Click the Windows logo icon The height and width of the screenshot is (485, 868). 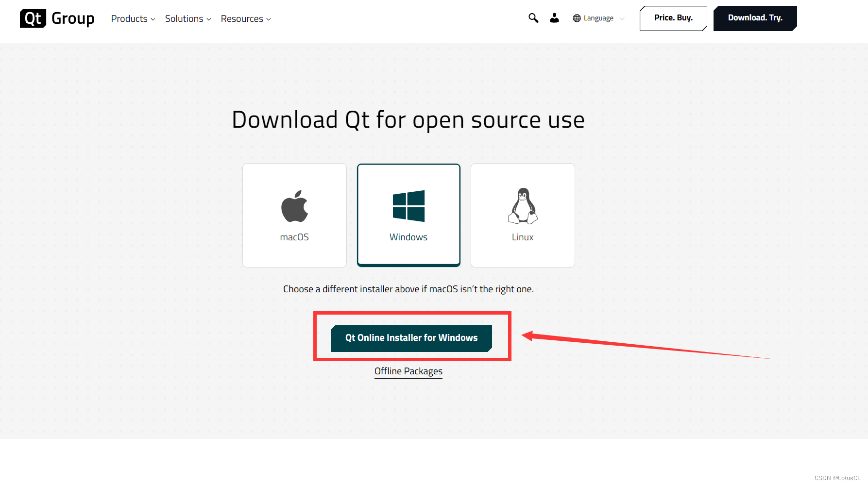click(408, 206)
